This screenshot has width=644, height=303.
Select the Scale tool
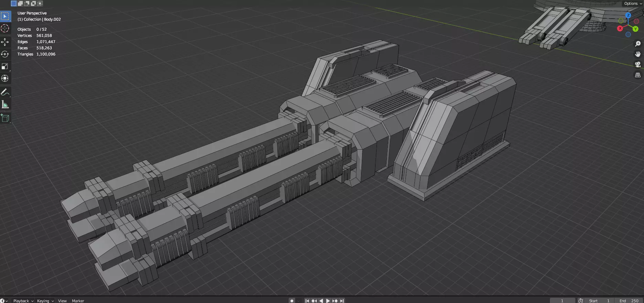pos(5,66)
